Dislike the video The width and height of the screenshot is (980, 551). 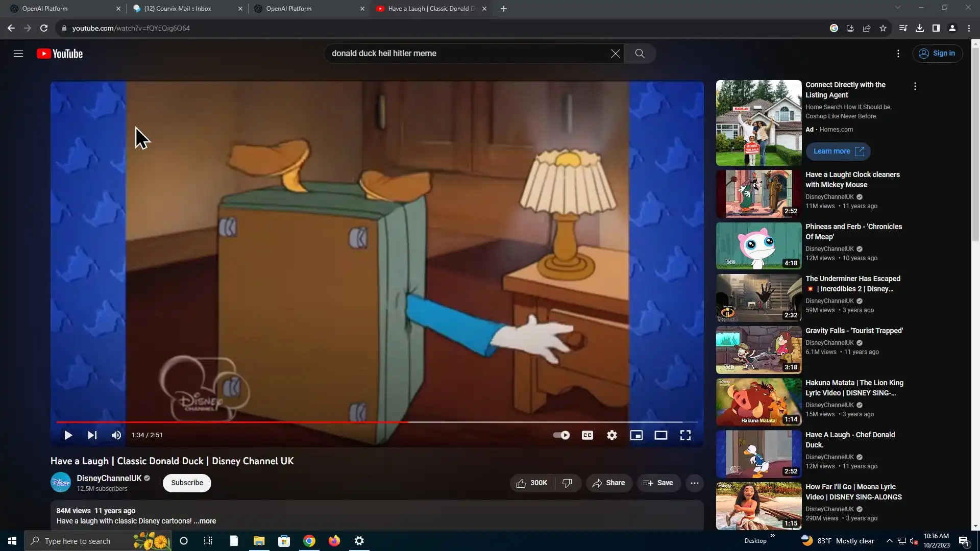(x=567, y=483)
